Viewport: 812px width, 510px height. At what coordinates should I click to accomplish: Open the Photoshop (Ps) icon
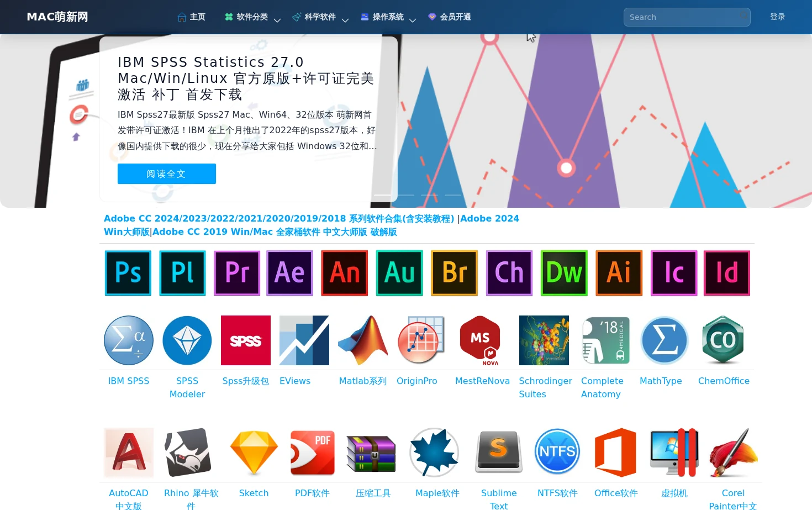coord(128,273)
